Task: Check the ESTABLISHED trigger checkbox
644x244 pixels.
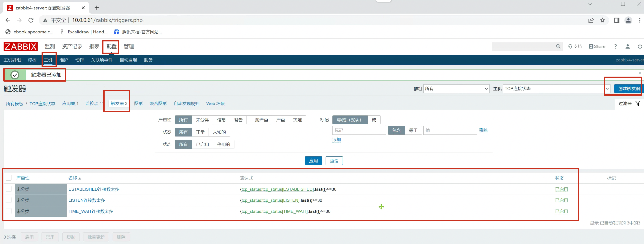Action: (x=9, y=189)
